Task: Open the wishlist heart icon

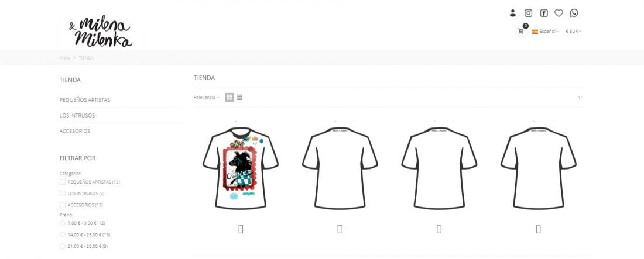Action: pos(559,13)
